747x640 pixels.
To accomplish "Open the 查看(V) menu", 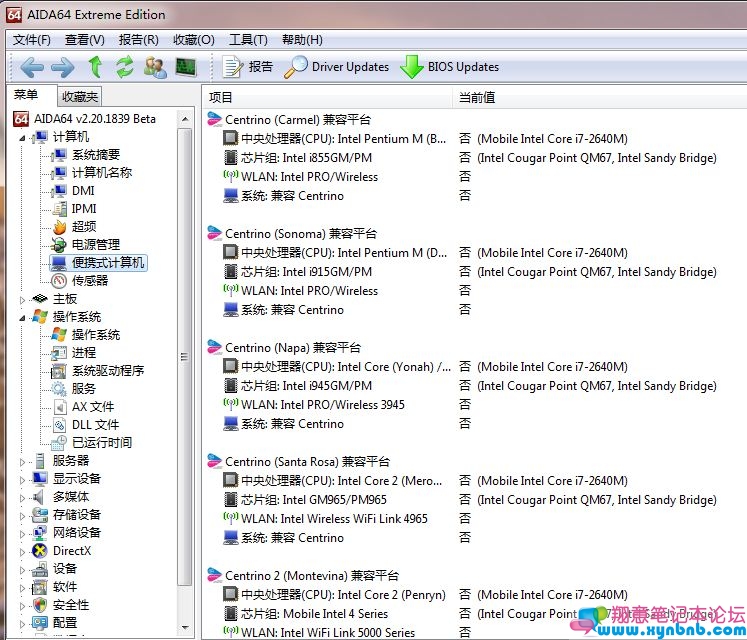I will (x=85, y=40).
